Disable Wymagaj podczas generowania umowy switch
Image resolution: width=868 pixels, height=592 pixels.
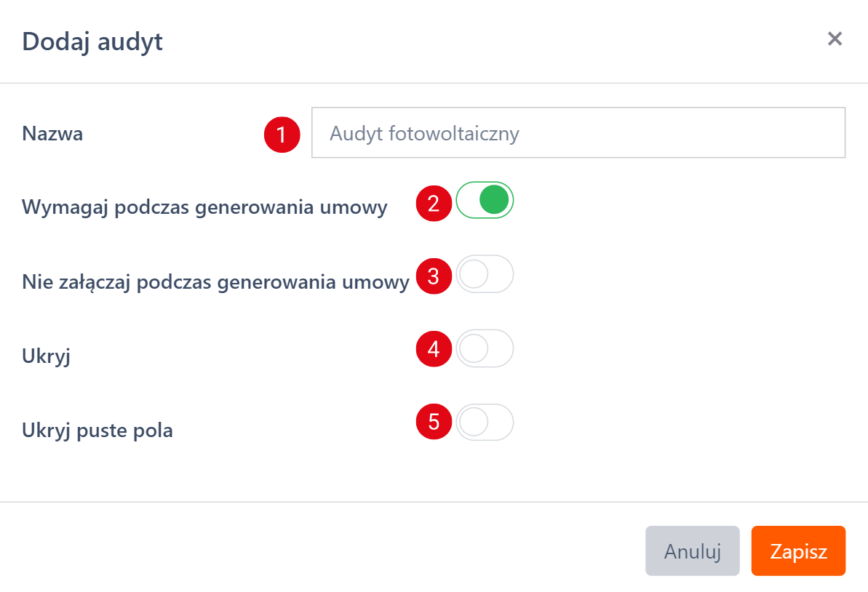click(485, 200)
